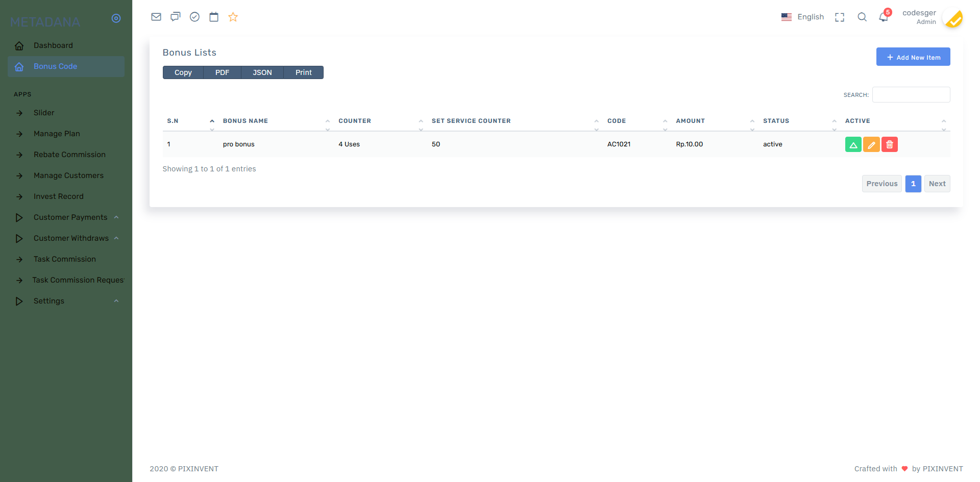Click the Dashboard home icon in sidebar

[19, 46]
